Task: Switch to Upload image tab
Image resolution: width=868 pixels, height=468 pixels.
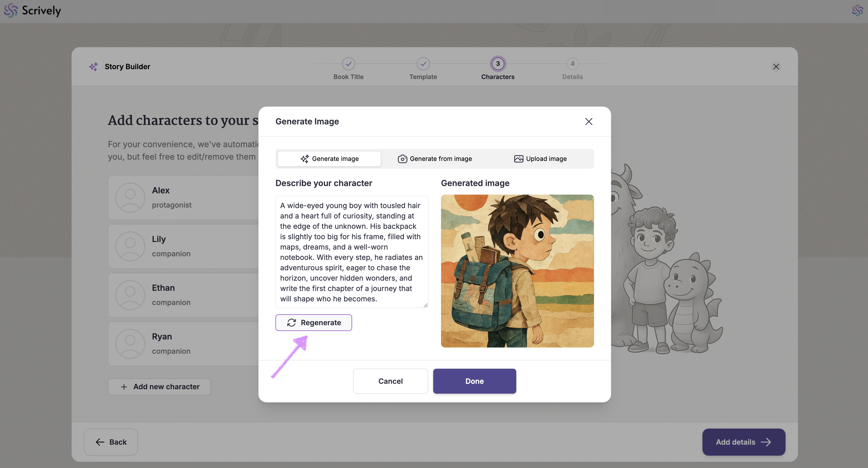Action: [x=540, y=159]
